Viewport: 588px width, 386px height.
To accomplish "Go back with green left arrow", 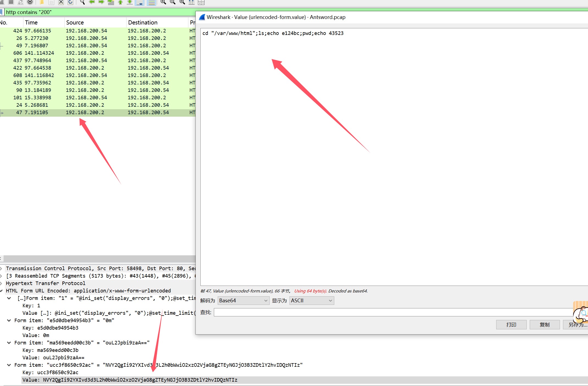I will point(92,2).
